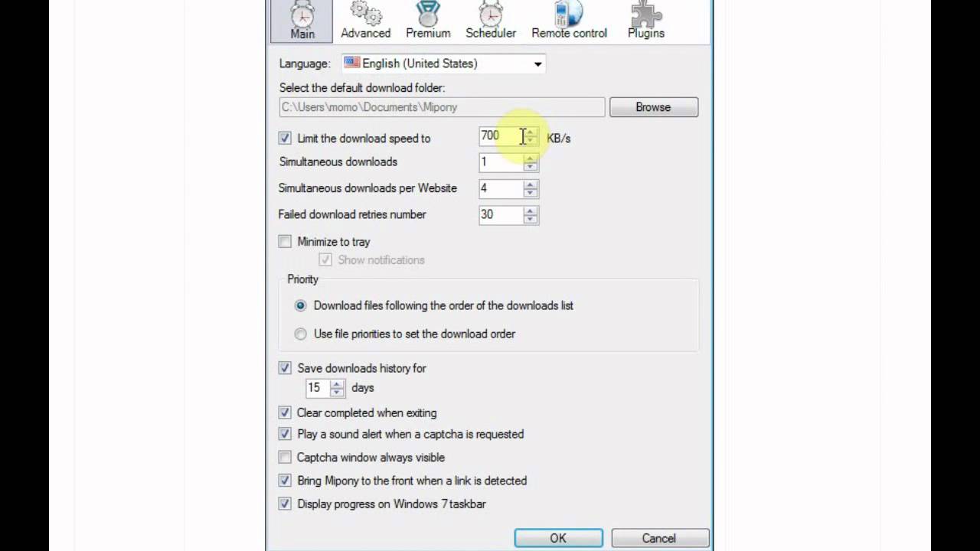The height and width of the screenshot is (551, 980).
Task: Toggle Display progress on Windows 7 taskbar
Action: (285, 504)
